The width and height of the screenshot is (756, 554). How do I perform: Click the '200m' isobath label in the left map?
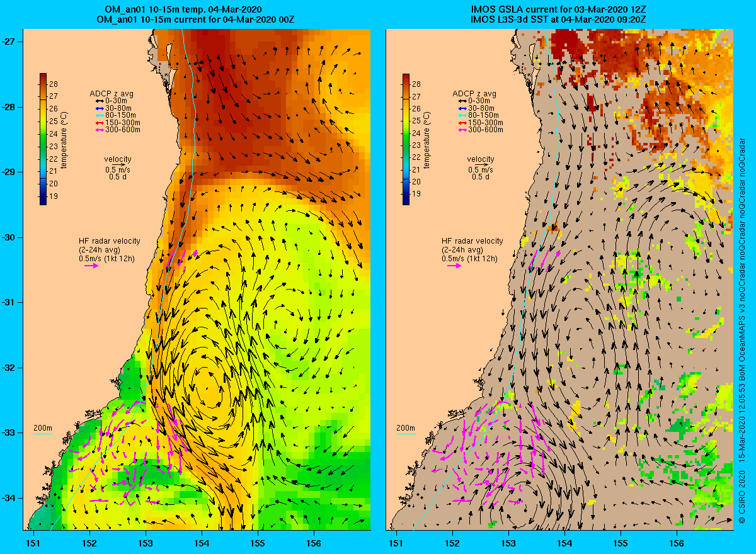pyautogui.click(x=43, y=428)
